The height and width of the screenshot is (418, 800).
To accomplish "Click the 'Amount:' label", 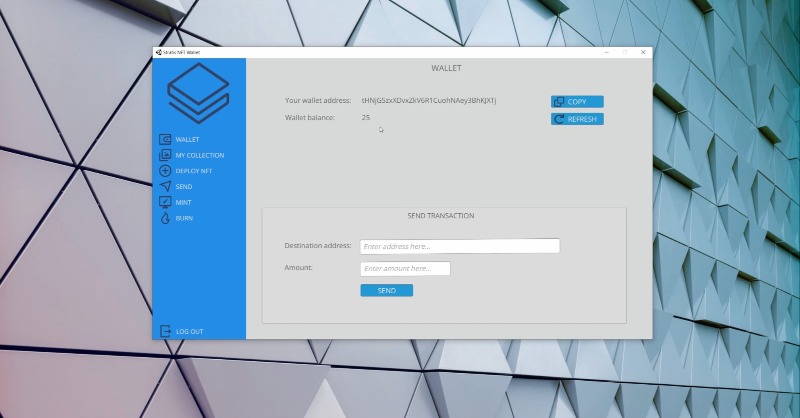I will click(298, 267).
